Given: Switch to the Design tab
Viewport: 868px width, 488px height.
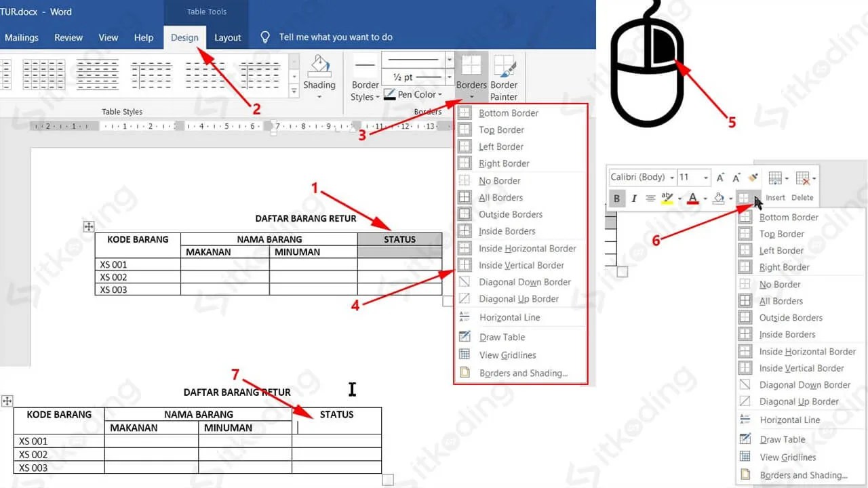Looking at the screenshot, I should (184, 37).
